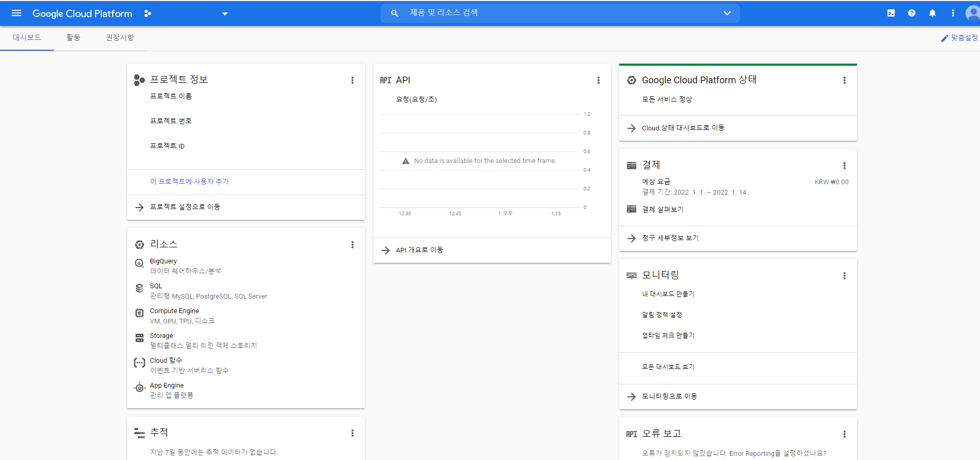The height and width of the screenshot is (460, 980).
Task: Open the 모니터링 card options menu
Action: coord(845,276)
